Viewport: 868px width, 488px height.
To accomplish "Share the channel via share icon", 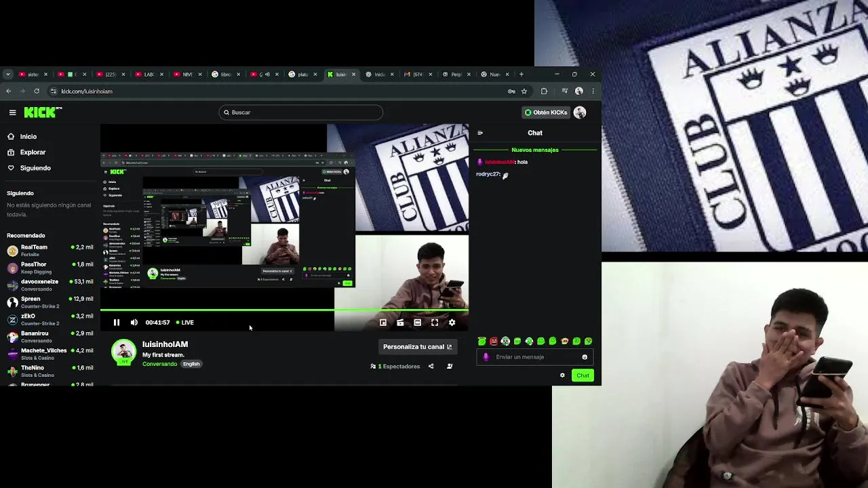I will tap(431, 367).
